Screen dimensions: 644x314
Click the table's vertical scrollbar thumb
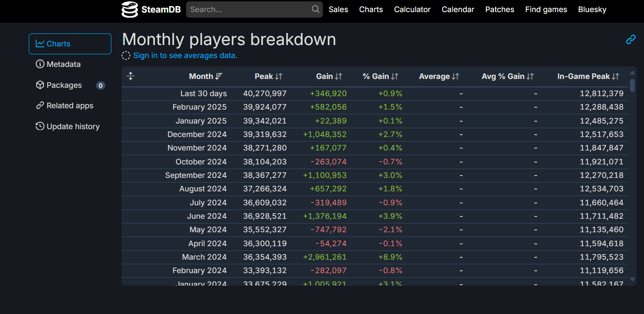pyautogui.click(x=632, y=85)
